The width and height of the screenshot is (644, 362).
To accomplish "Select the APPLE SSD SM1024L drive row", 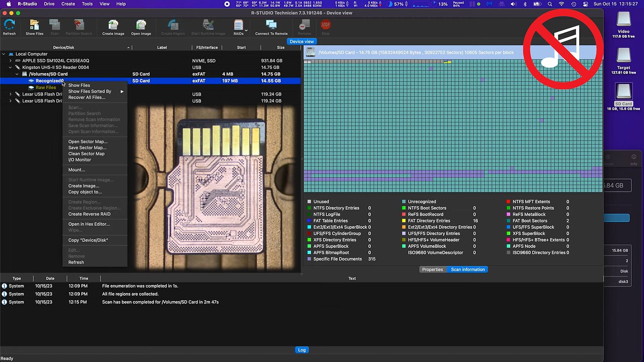I will (x=151, y=61).
